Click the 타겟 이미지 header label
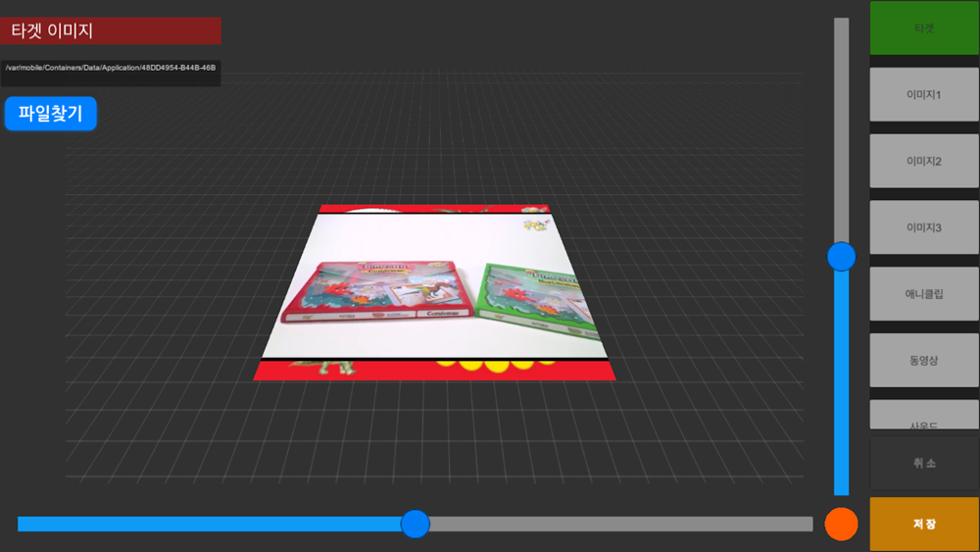980x552 pixels. click(111, 30)
